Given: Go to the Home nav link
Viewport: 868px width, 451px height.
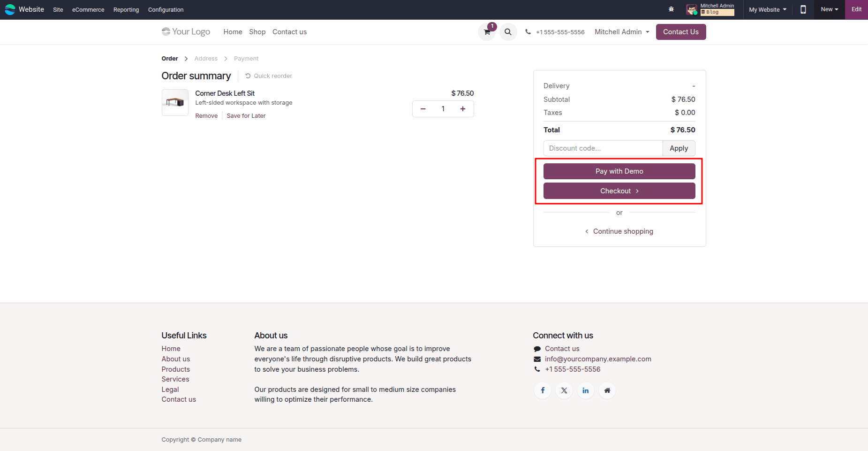Looking at the screenshot, I should (233, 32).
